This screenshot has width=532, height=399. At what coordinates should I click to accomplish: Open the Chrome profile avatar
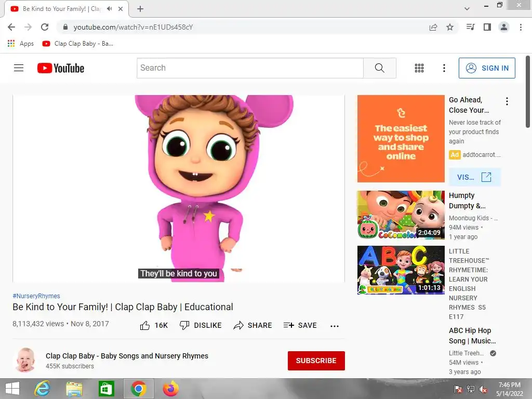point(504,27)
